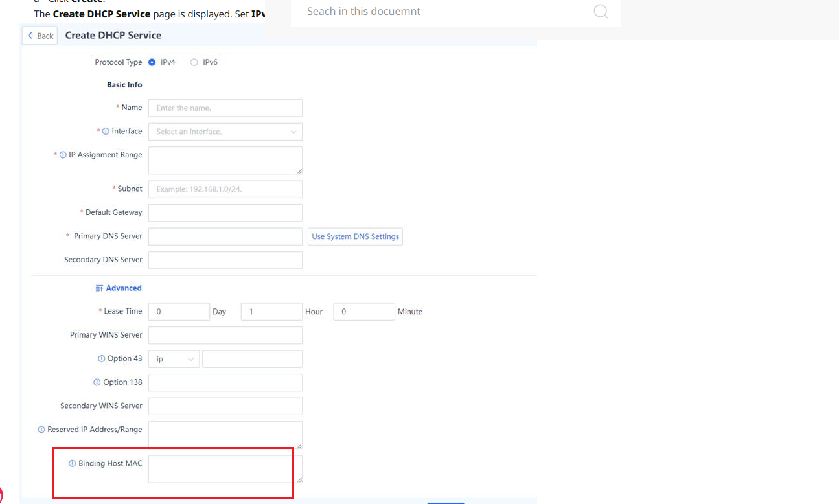Click info icon beside Binding Host MAC

(73, 463)
